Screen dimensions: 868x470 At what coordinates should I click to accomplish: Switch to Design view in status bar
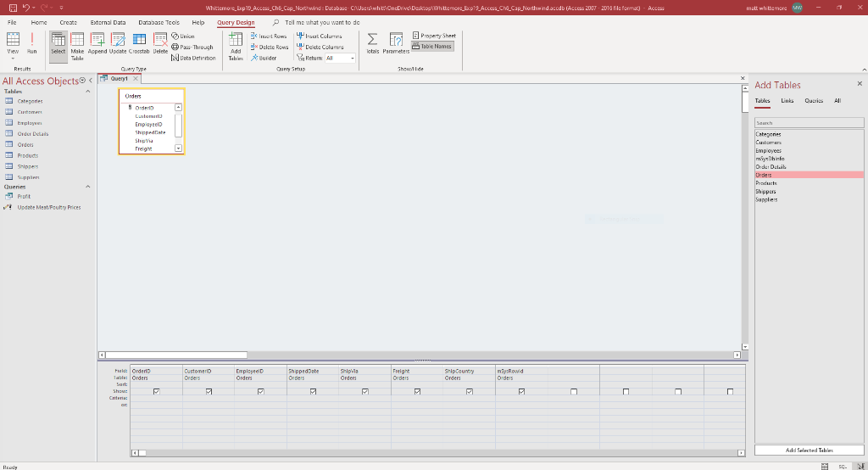point(861,467)
